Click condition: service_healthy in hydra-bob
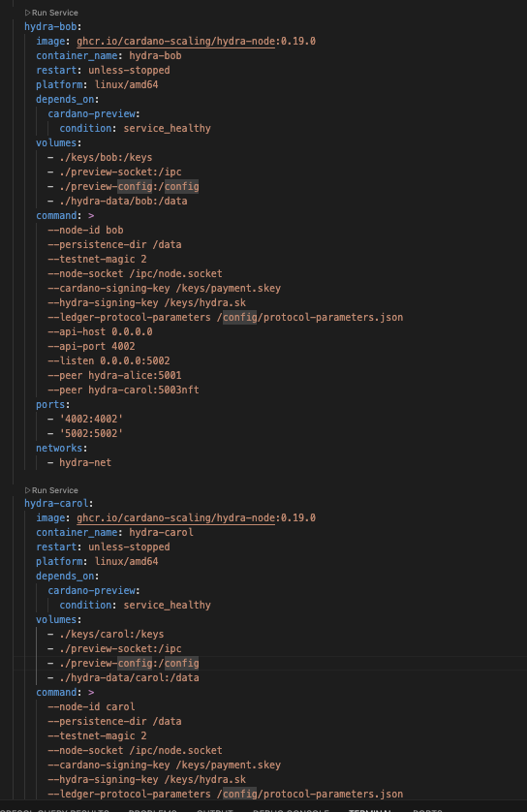 [x=135, y=129]
